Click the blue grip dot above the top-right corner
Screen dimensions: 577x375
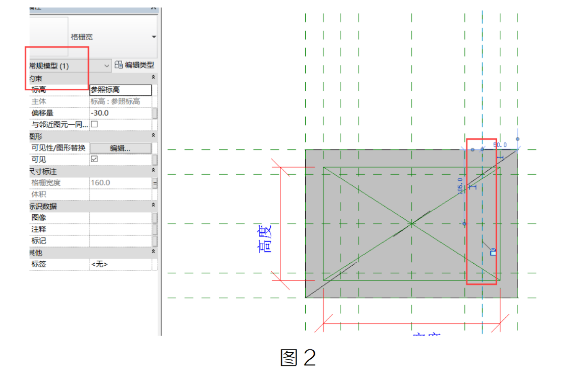[x=517, y=139]
